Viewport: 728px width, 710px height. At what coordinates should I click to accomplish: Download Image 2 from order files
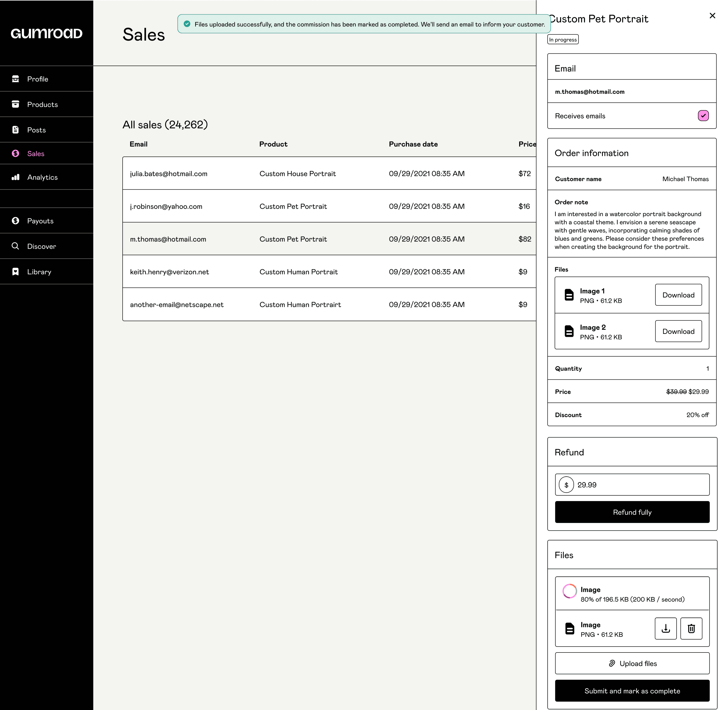(x=678, y=331)
